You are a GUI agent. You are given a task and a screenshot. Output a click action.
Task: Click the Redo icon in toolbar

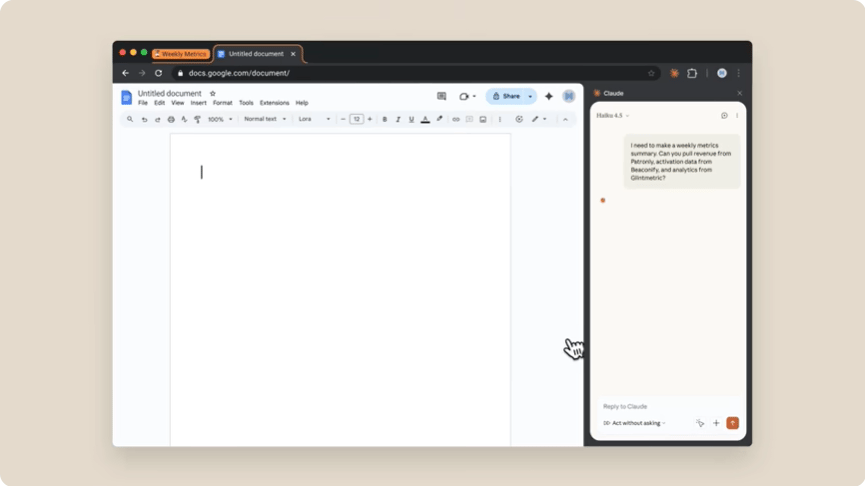click(157, 119)
